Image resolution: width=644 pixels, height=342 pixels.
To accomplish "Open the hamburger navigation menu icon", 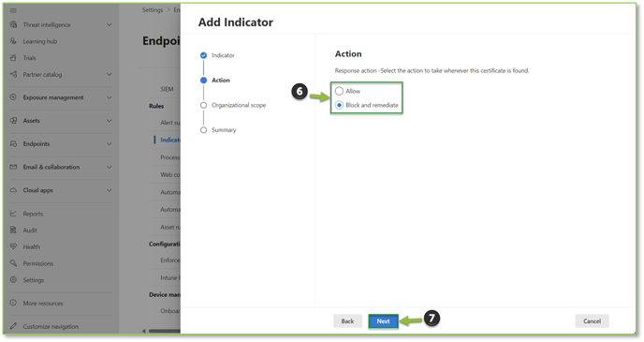I will pos(13,10).
